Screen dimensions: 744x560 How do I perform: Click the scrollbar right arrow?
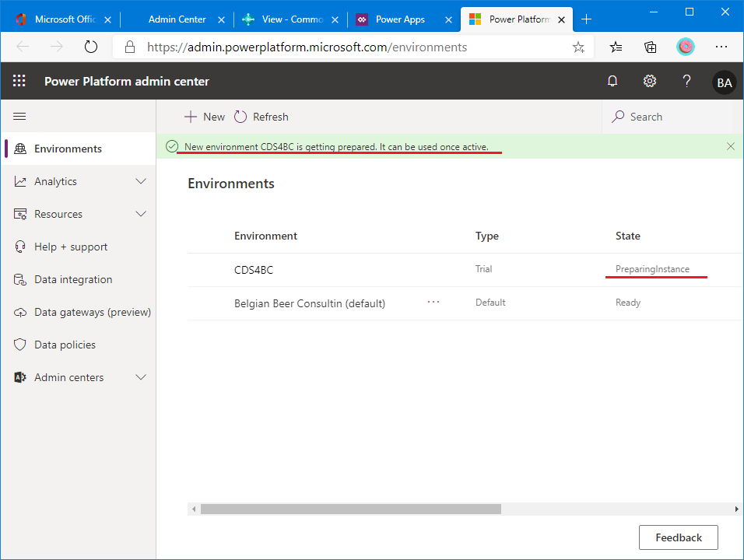point(736,509)
